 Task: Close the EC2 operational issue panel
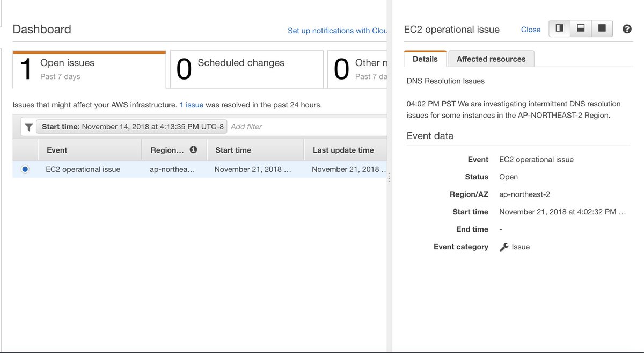coord(531,30)
